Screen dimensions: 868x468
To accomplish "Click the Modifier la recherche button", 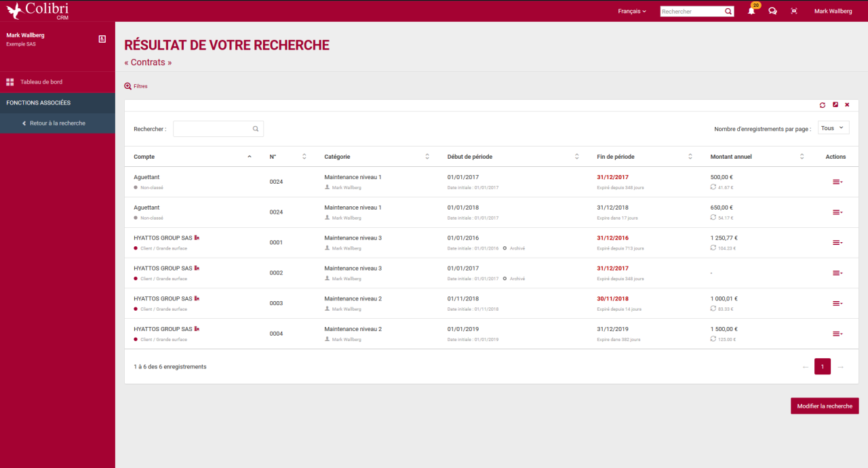I will click(x=825, y=406).
